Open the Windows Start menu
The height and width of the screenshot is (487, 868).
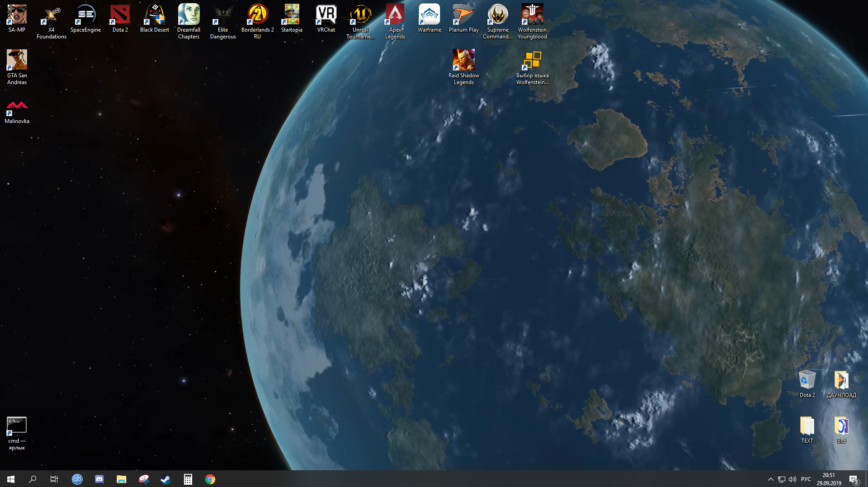pos(11,479)
